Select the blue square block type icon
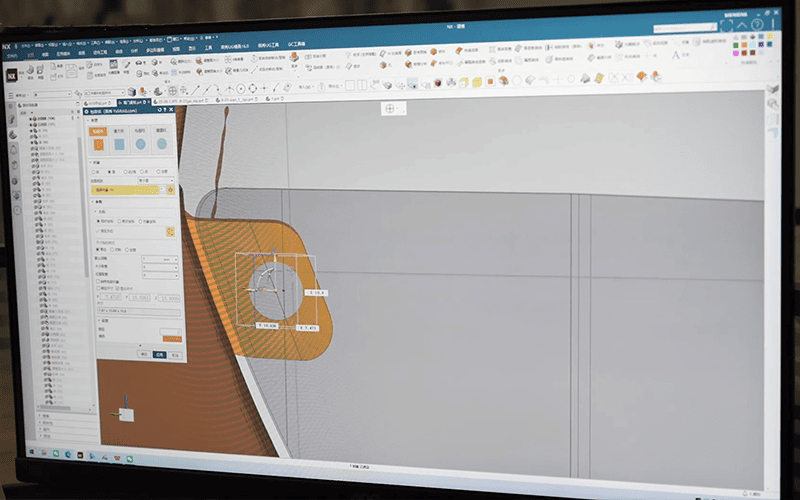This screenshot has width=800, height=500. click(x=119, y=144)
